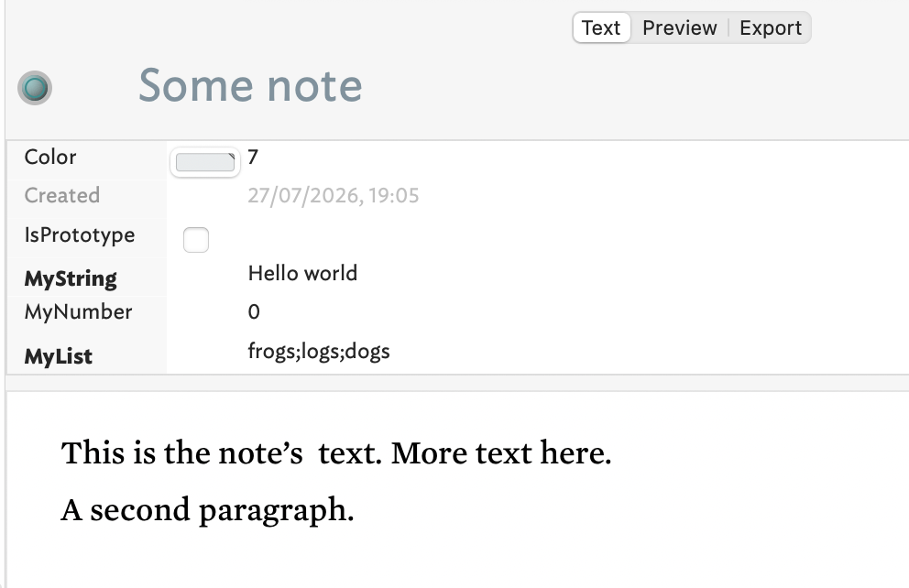Click the MyString value 'Hello world'
The image size is (909, 588).
302,274
